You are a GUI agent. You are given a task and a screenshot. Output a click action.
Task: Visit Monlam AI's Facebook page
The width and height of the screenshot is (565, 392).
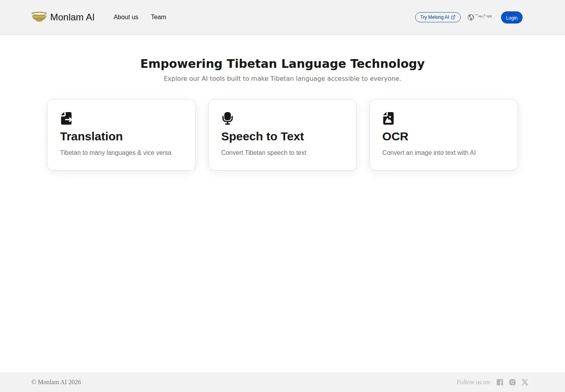click(500, 382)
